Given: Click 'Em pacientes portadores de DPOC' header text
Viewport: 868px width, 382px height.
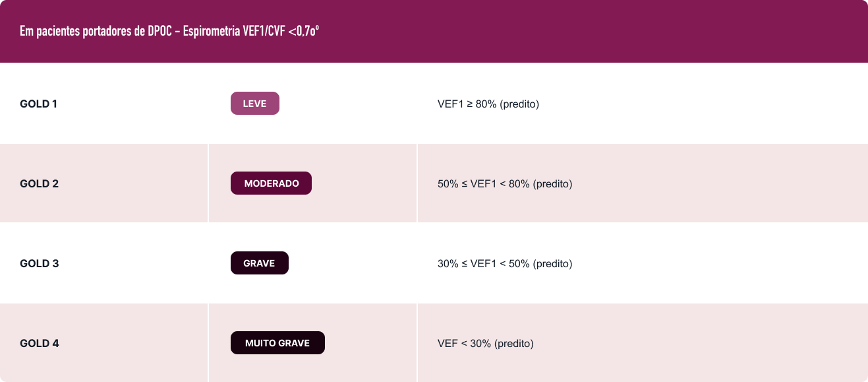Looking at the screenshot, I should coord(98,32).
